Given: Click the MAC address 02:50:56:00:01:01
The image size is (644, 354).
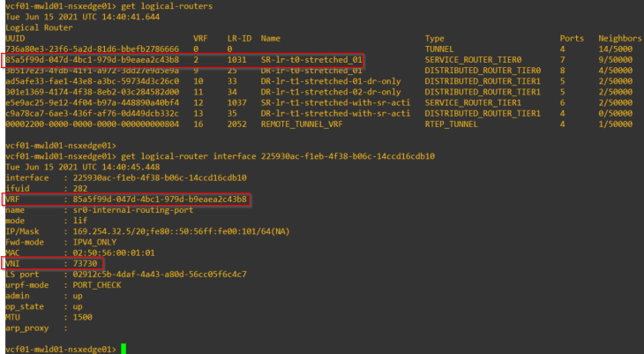Looking at the screenshot, I should [x=114, y=252].
